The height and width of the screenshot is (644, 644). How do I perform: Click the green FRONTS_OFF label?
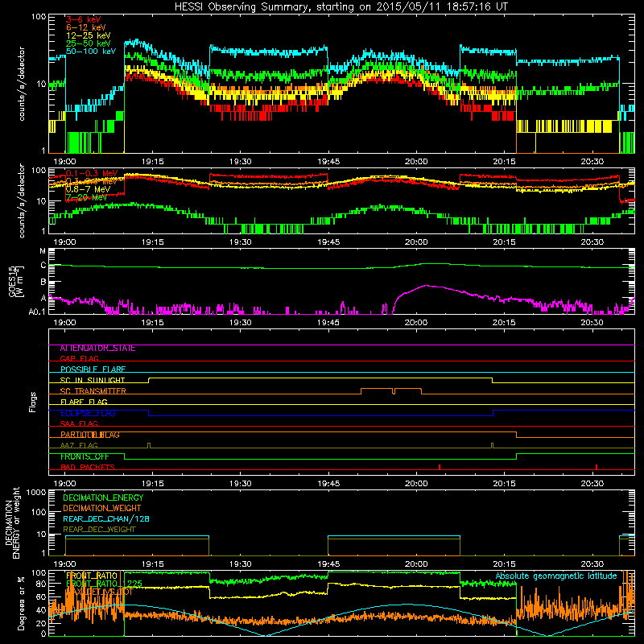click(85, 456)
